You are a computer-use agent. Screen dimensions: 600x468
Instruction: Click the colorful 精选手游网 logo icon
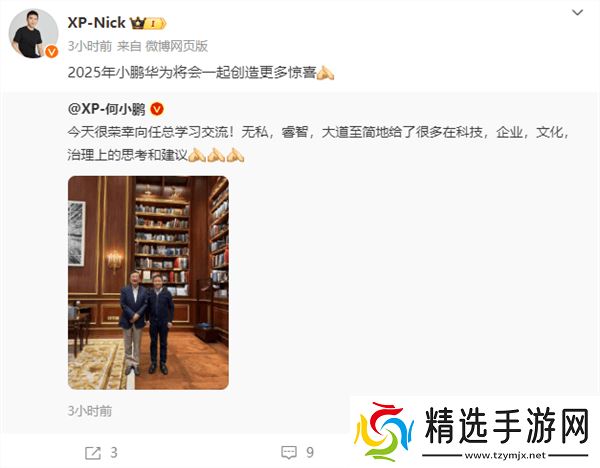[383, 431]
